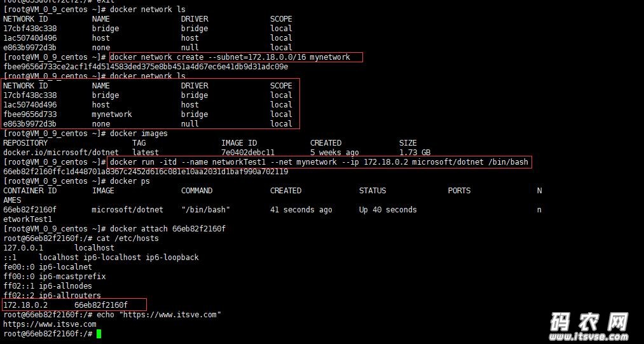Screen dimensions: 644x344
Task: Click the '::1 localhost ip6-localhost ip6-loopback' line
Action: click(101, 258)
